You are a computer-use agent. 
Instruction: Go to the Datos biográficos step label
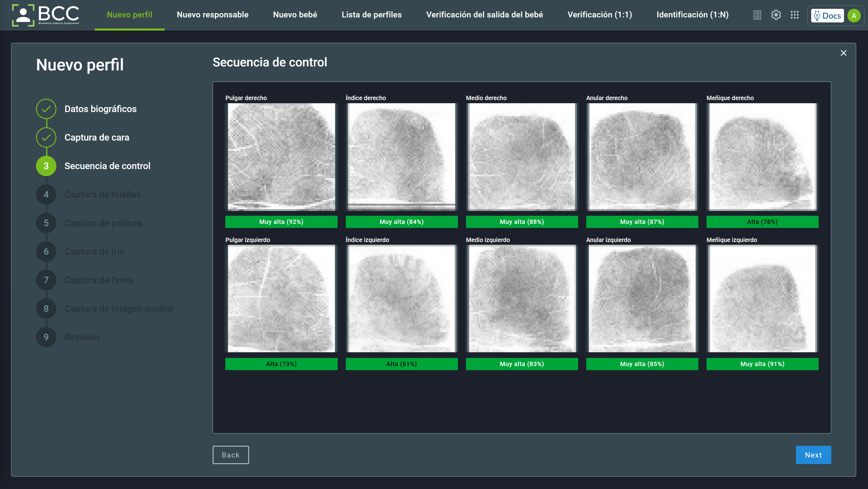100,109
